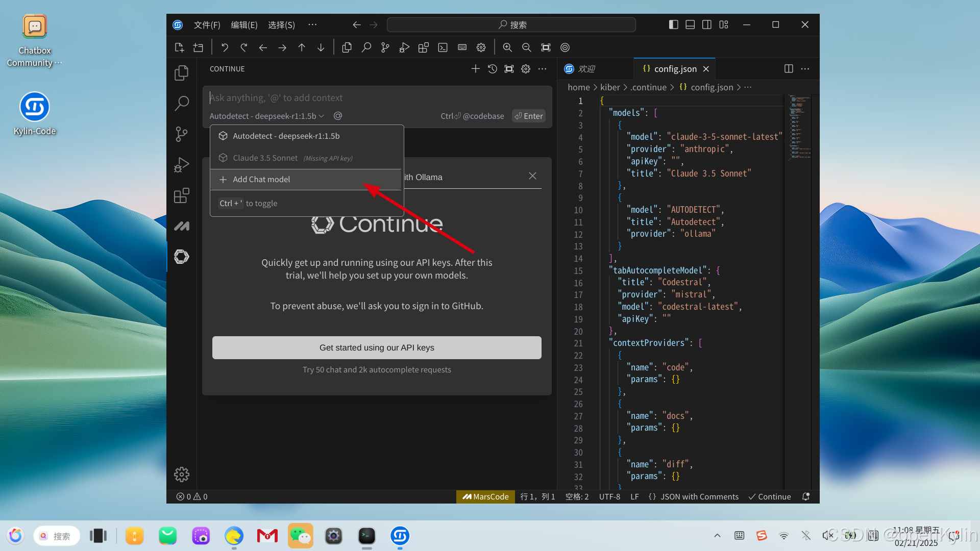The image size is (980, 551).
Task: Start new Continue session with plus icon
Action: tap(475, 69)
